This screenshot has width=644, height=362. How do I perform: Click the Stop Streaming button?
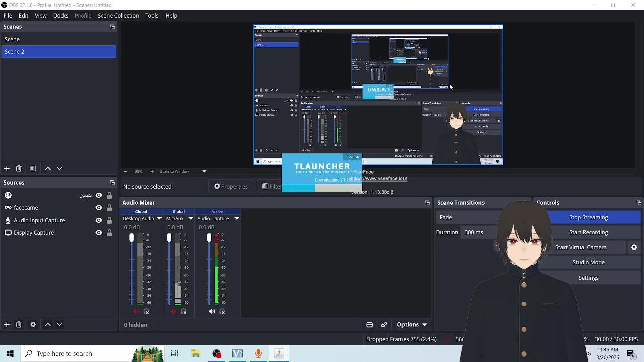(x=589, y=217)
